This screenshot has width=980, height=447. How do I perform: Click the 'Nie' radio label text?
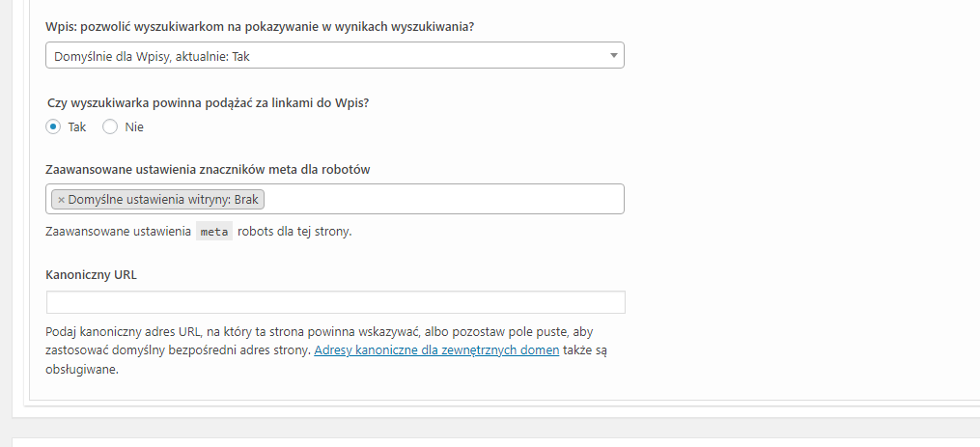point(134,126)
